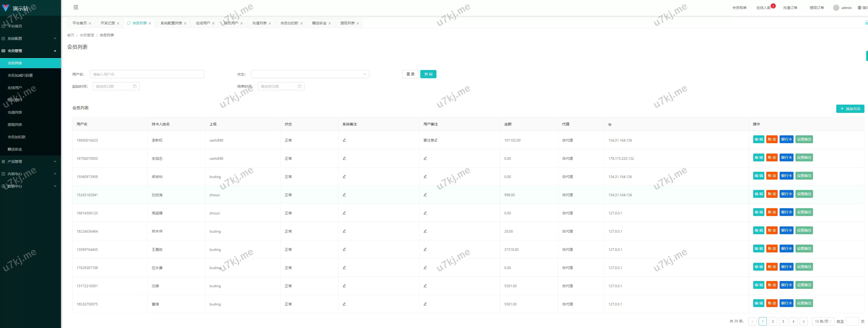Click the 添加会员 add member button
Image resolution: width=868 pixels, height=328 pixels.
tap(850, 109)
